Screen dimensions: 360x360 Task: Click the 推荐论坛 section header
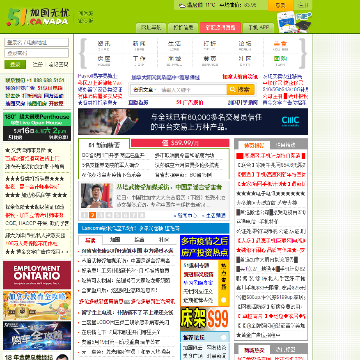pos(205,337)
